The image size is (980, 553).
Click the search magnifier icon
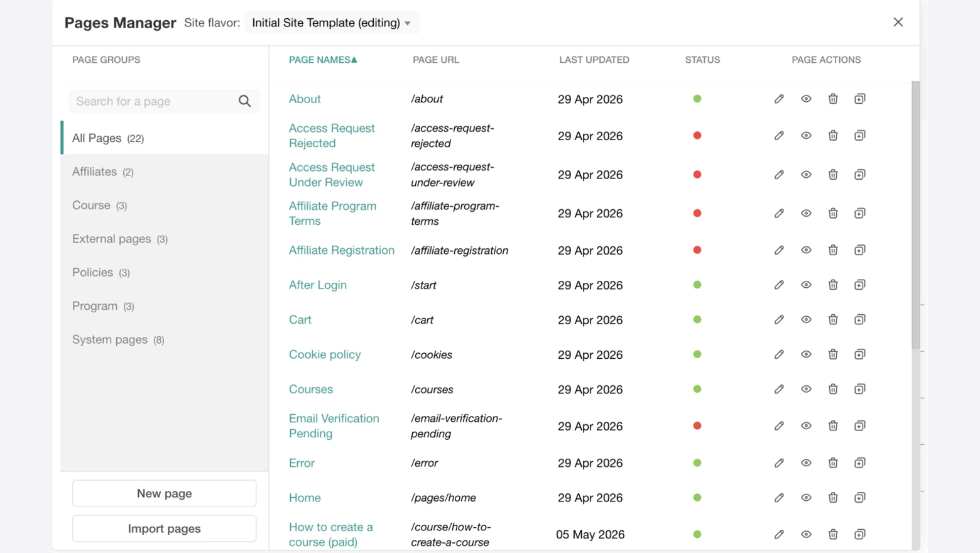point(245,101)
